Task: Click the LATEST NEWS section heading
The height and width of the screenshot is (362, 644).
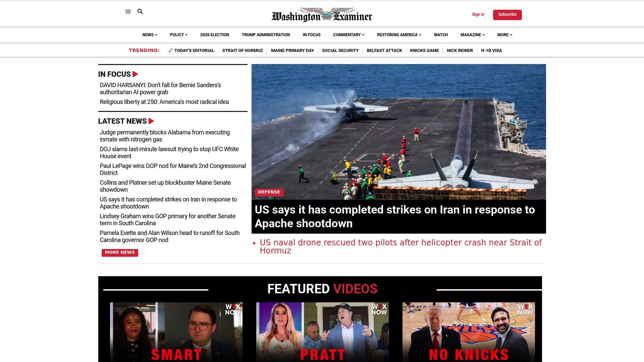Action: coord(122,121)
